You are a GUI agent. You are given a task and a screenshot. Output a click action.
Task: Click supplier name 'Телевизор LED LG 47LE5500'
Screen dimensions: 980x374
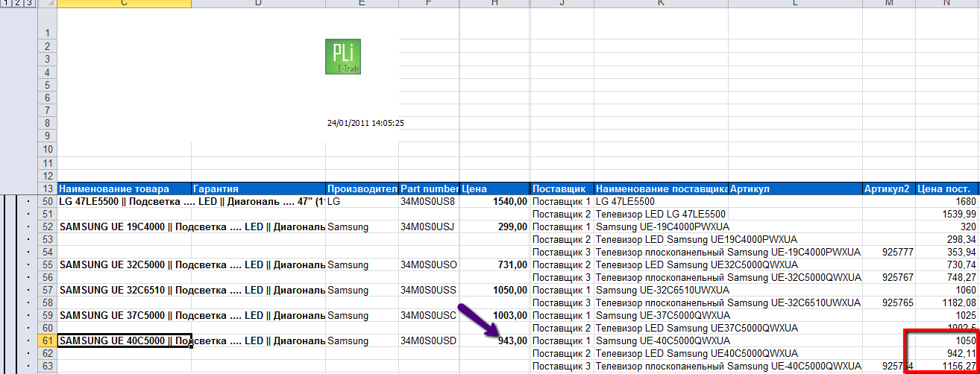tap(661, 214)
